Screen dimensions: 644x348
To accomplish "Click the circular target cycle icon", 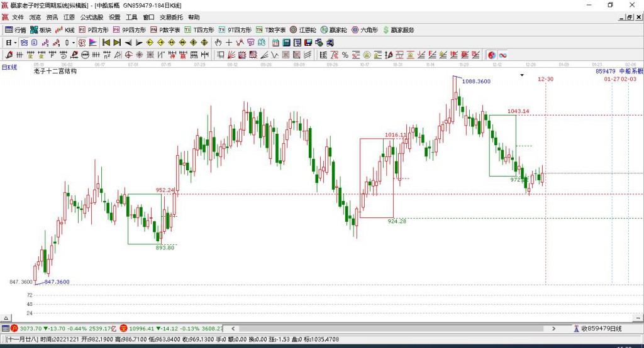I will pos(128,55).
